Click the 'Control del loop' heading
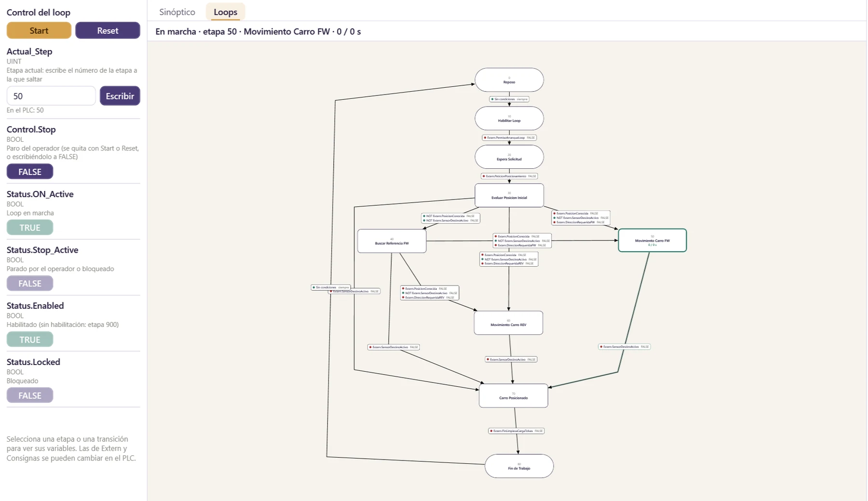The height and width of the screenshot is (501, 868). [x=39, y=13]
